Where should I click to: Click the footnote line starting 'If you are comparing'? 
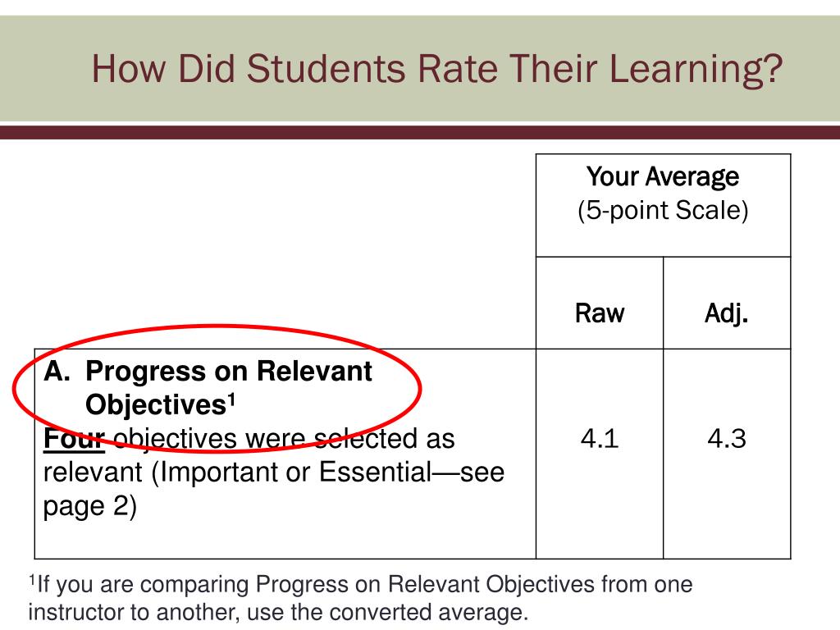coord(361,584)
